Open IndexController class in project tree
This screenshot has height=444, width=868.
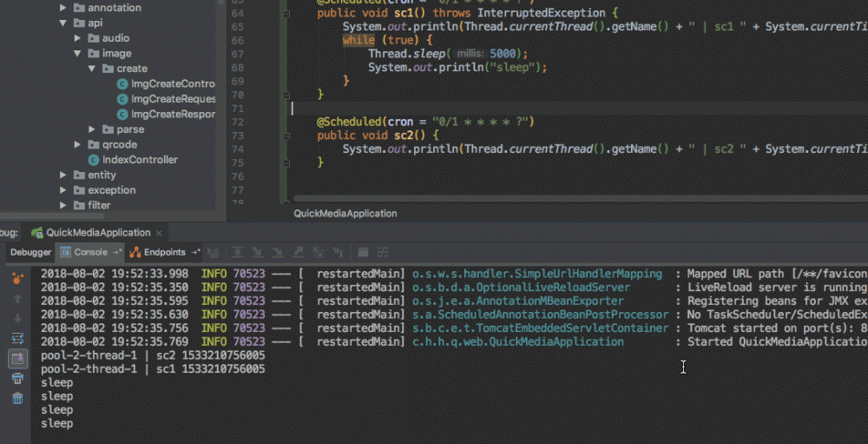click(139, 160)
